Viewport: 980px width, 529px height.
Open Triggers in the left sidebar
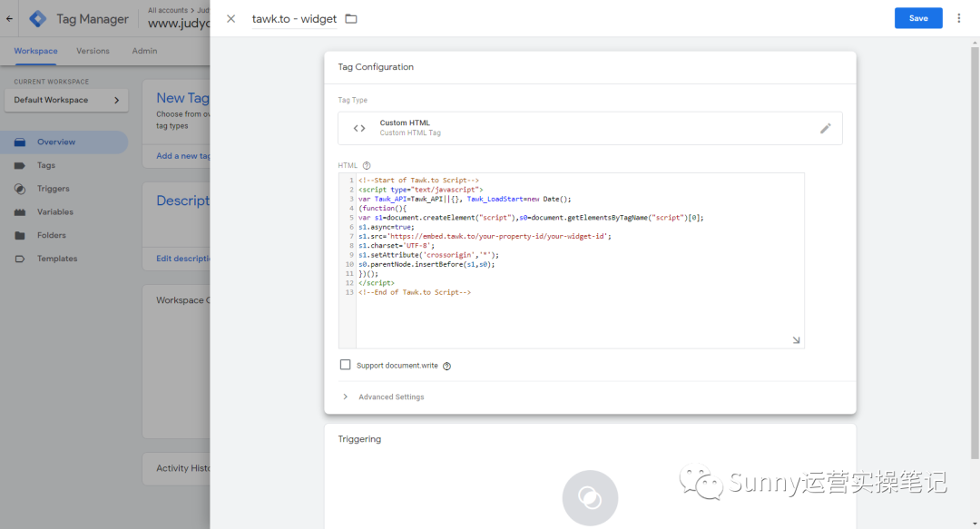[x=54, y=189]
